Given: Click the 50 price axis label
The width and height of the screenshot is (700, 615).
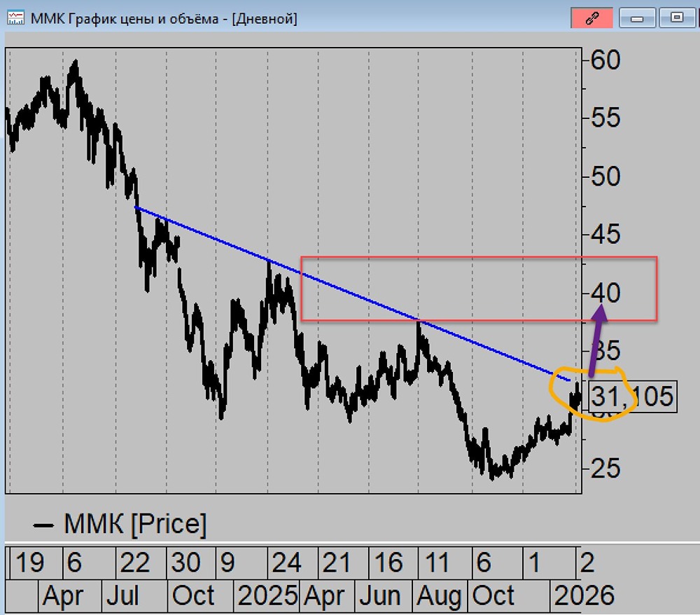Looking at the screenshot, I should tap(605, 177).
